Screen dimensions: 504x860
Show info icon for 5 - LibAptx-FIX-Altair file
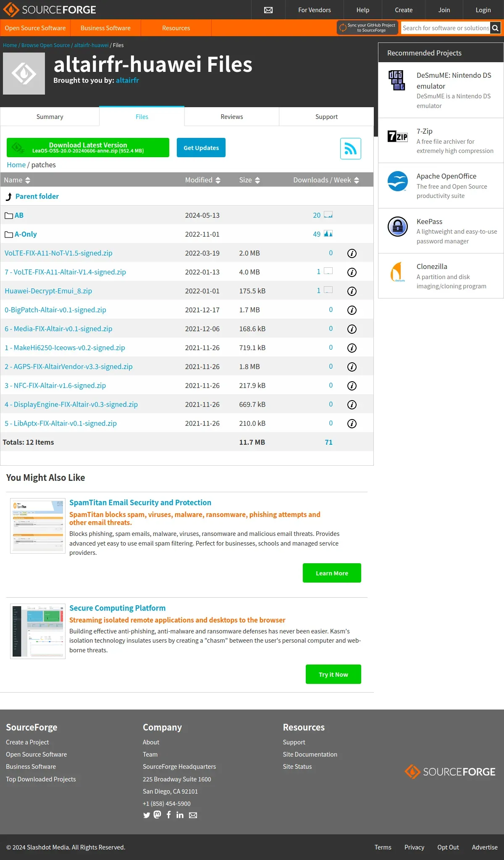point(352,424)
